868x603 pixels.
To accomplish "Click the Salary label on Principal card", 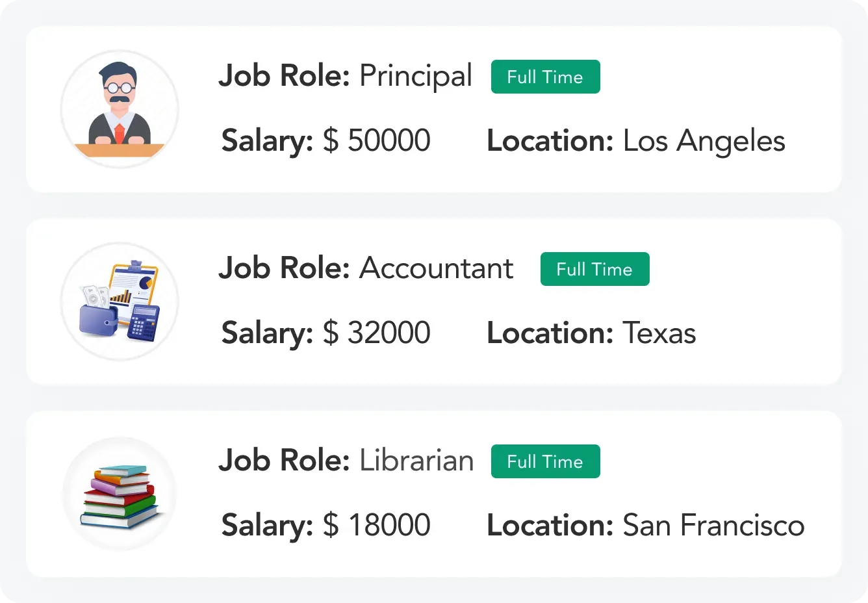I will pyautogui.click(x=267, y=141).
